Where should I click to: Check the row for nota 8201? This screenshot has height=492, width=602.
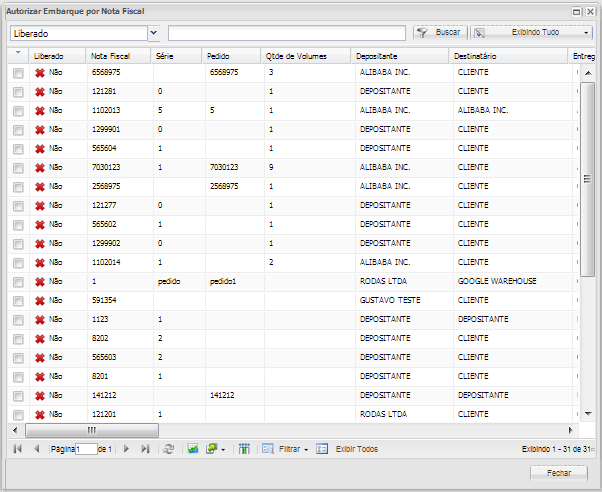(18, 377)
